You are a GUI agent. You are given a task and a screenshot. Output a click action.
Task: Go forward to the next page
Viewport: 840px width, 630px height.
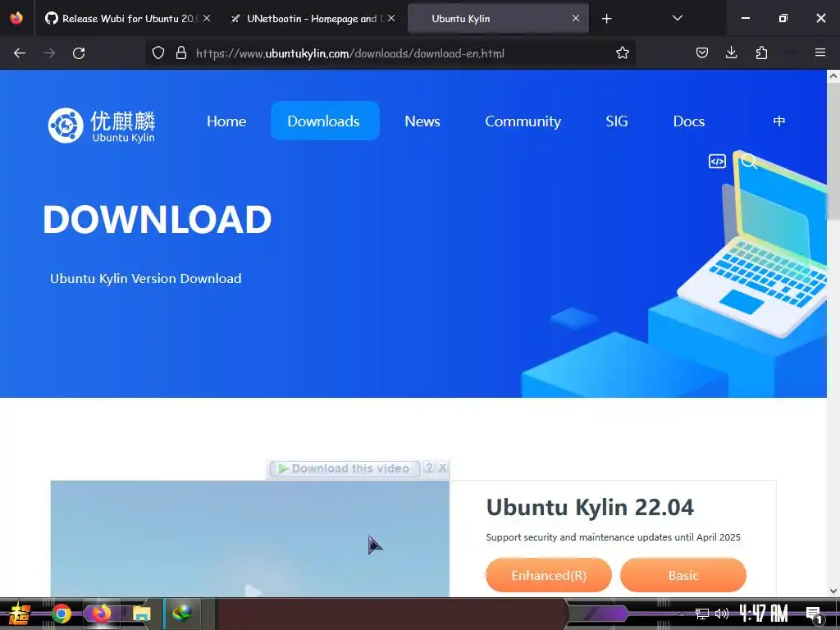[49, 53]
